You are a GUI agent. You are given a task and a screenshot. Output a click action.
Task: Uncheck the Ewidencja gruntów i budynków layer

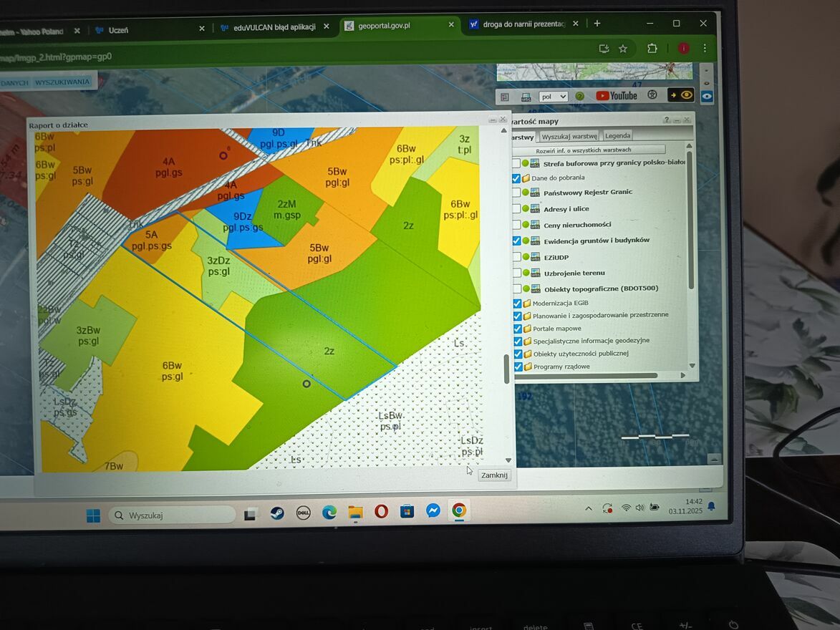point(516,241)
